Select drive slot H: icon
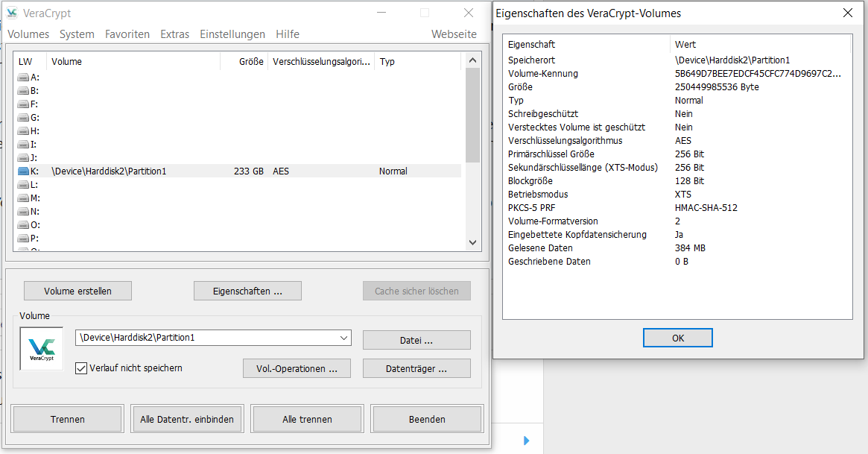 coord(23,130)
